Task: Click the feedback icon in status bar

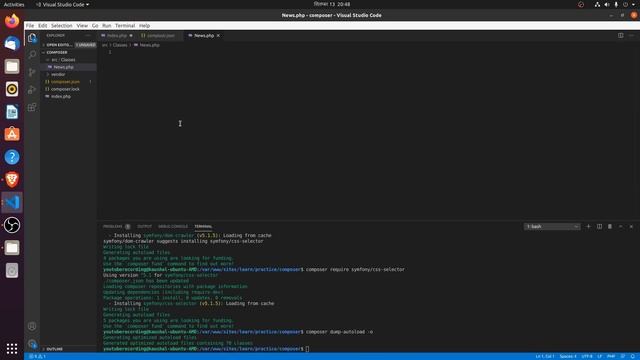Action: [623, 356]
